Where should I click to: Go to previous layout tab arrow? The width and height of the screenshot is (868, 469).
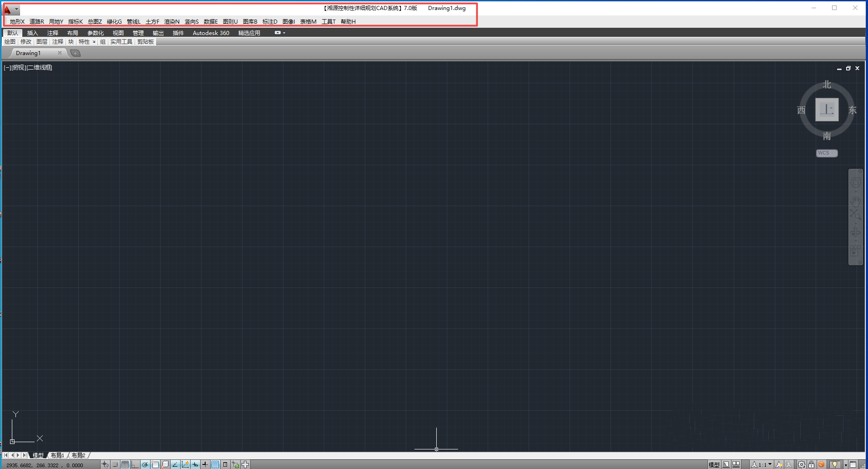(12, 455)
